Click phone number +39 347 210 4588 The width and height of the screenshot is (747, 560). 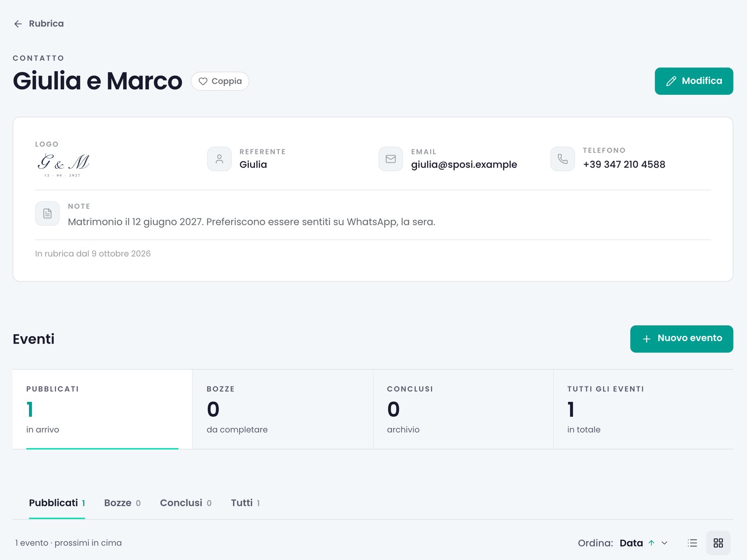coord(624,165)
